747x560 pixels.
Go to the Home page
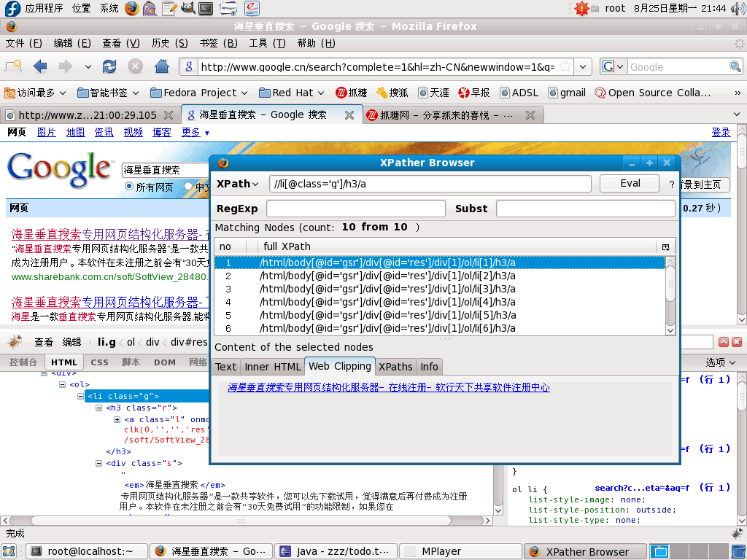[162, 66]
